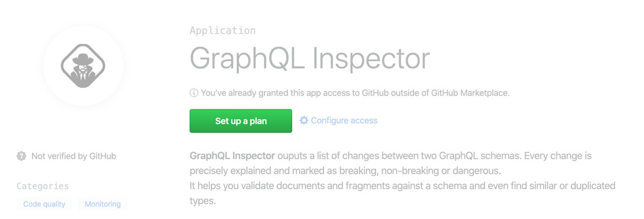
Task: Open the Monitoring category tag
Action: (x=103, y=204)
